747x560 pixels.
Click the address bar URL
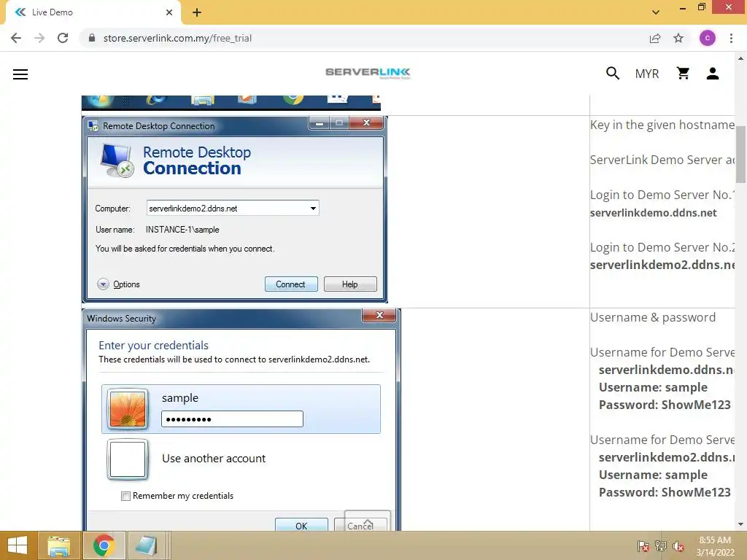pos(177,38)
